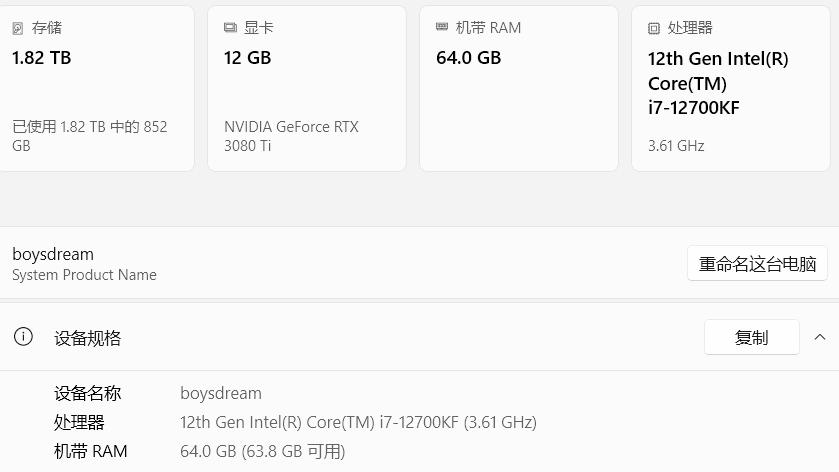Select the 设备名称 row label
Viewport: 839px width, 472px height.
88,393
